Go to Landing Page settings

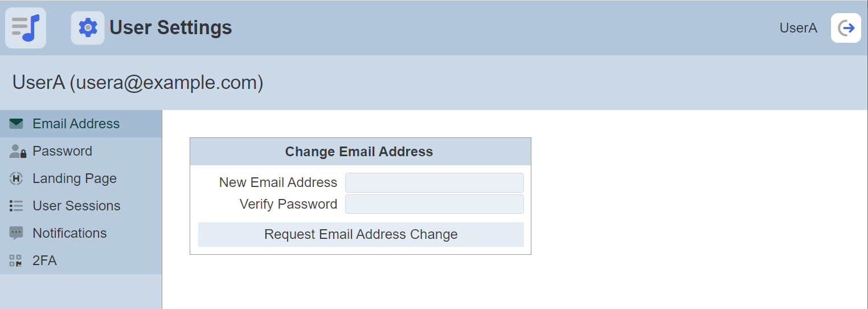click(74, 178)
